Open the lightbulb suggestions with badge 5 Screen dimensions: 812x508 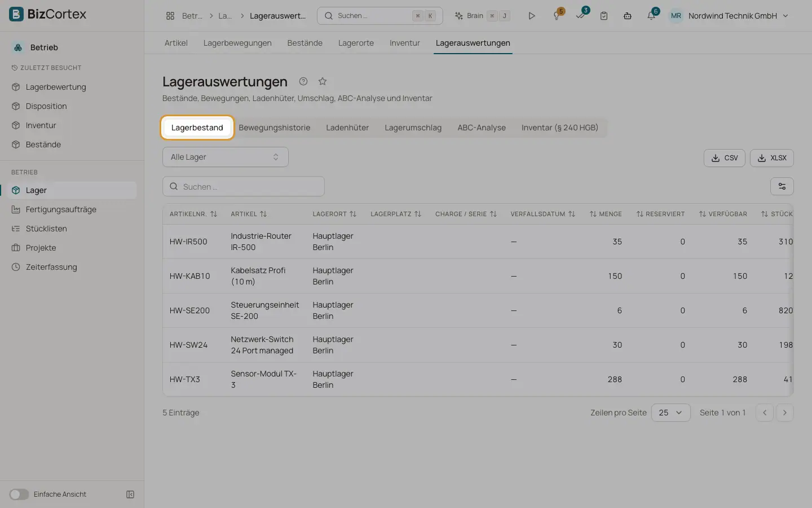point(557,16)
